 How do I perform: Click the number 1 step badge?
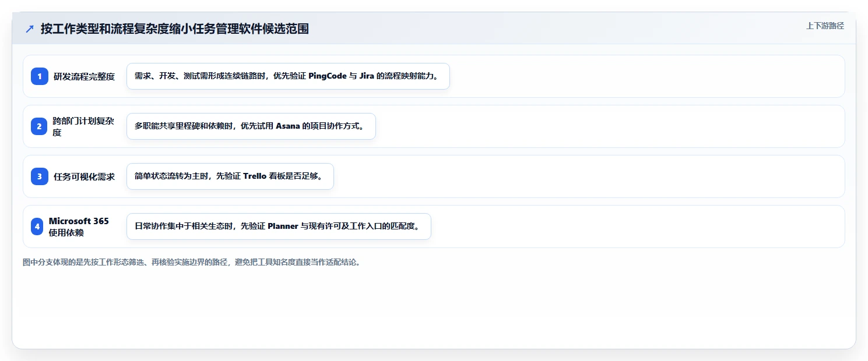tap(40, 76)
